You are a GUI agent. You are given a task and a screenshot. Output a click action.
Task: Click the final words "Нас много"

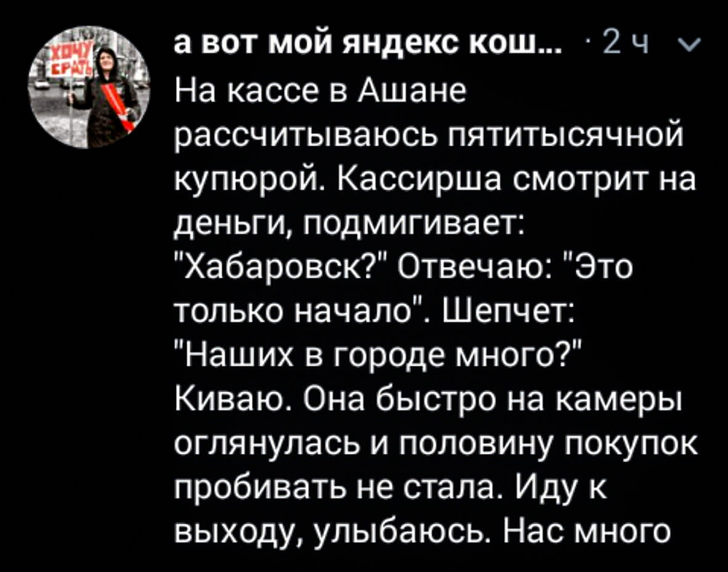[x=587, y=533]
